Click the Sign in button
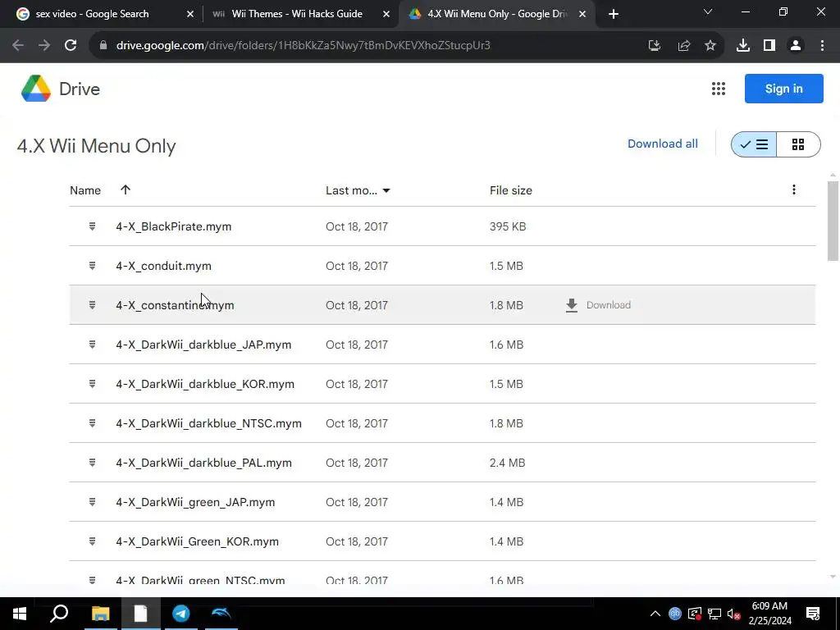Image resolution: width=840 pixels, height=630 pixels. tap(783, 89)
